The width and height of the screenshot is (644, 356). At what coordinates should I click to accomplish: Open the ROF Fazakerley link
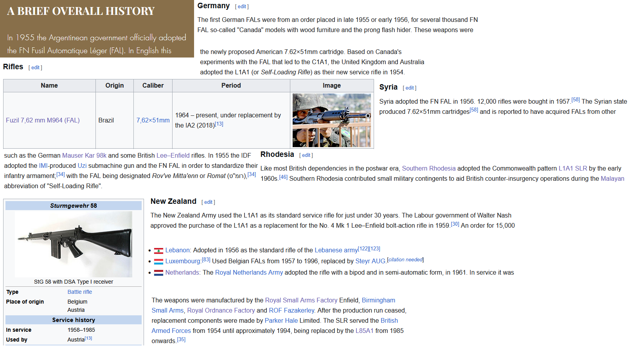click(291, 311)
